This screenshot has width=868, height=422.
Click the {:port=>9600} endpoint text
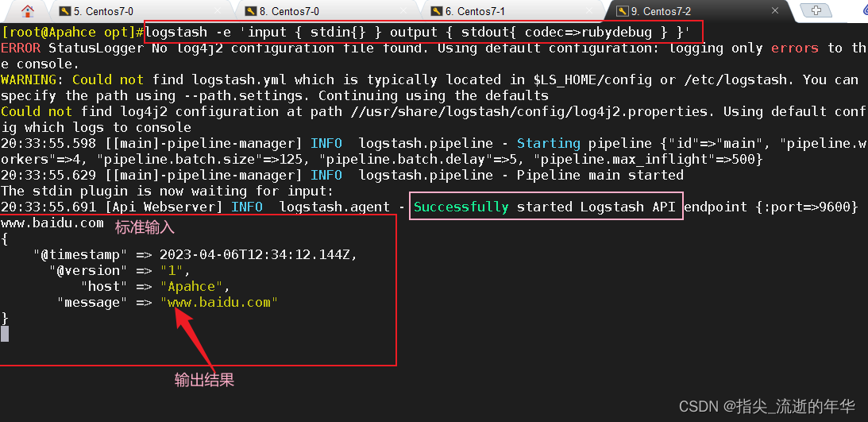(x=806, y=207)
